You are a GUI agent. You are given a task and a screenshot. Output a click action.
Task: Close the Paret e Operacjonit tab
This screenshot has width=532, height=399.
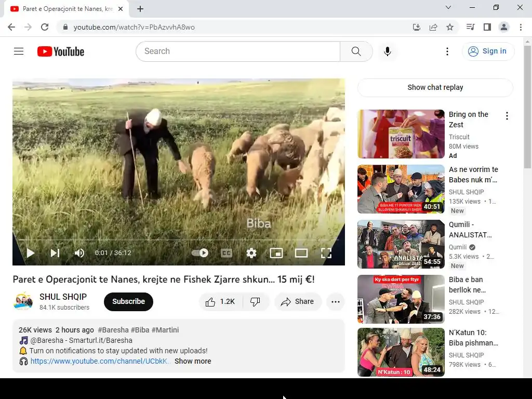121,9
